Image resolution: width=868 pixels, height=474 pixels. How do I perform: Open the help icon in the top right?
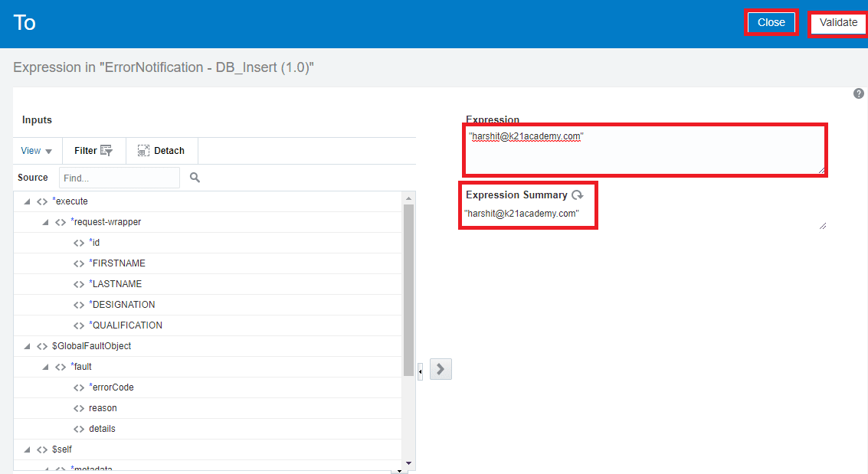(858, 93)
